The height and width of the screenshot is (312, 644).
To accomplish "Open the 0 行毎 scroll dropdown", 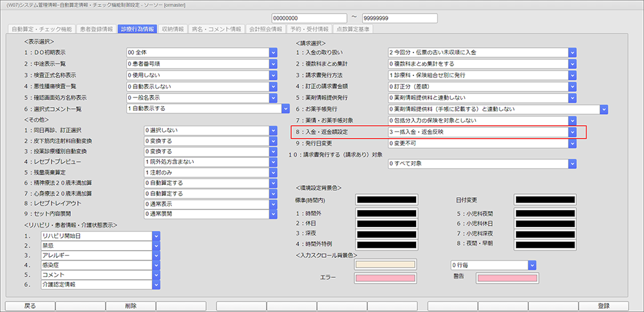I will coord(531,265).
